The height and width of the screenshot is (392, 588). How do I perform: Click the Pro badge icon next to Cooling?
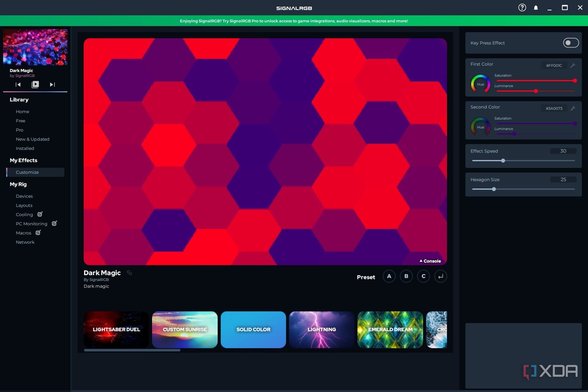tap(40, 214)
